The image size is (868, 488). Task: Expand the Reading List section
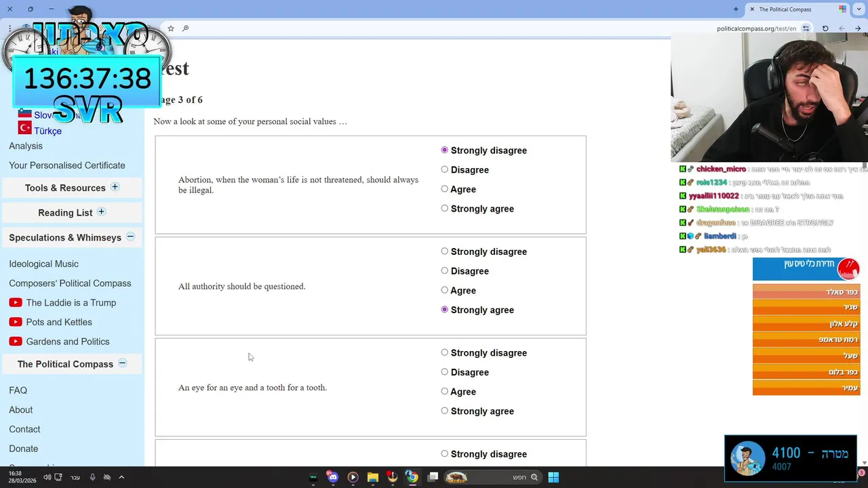pos(101,212)
